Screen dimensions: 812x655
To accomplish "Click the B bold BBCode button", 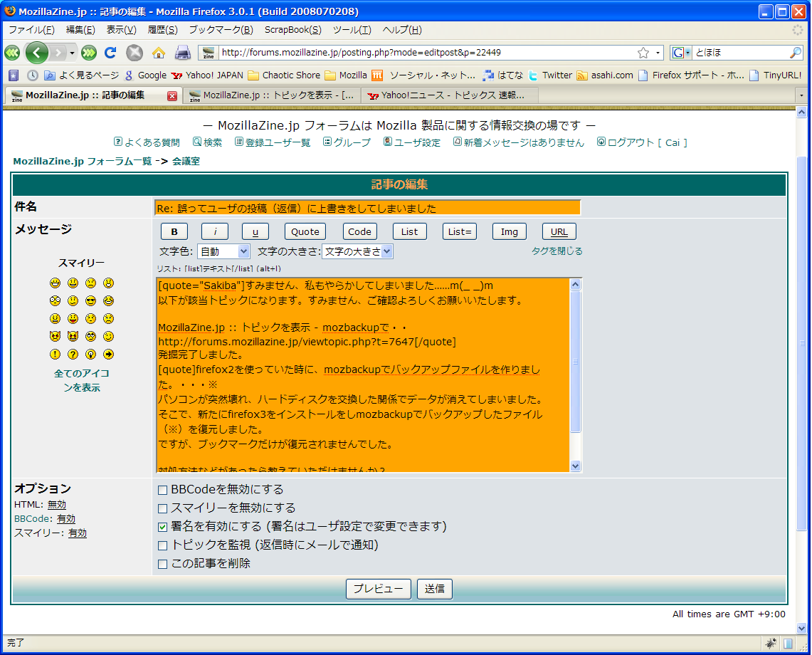I will click(x=174, y=231).
